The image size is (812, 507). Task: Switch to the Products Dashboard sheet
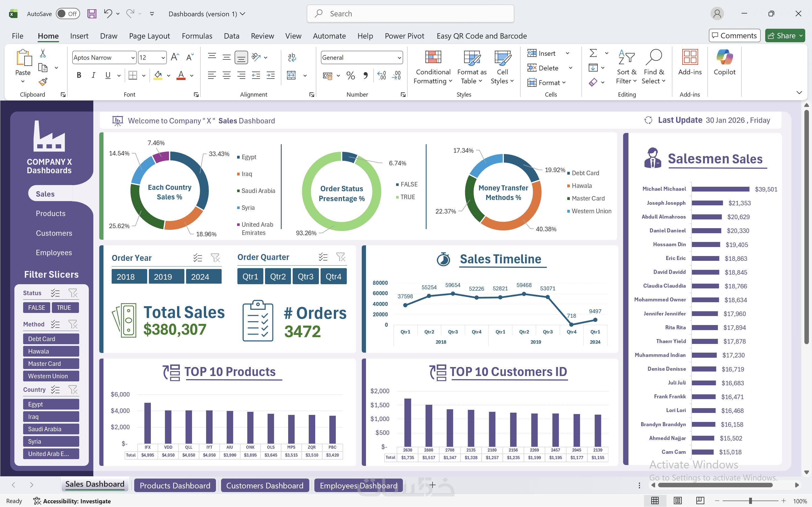175,485
